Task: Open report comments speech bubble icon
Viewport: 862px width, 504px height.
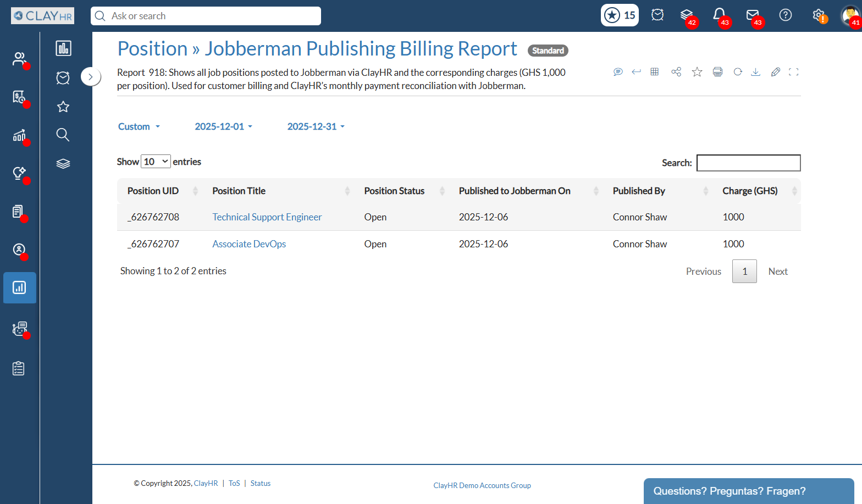Action: point(618,71)
